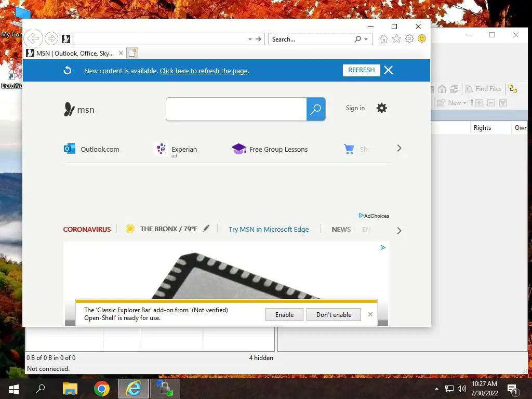Screen dimensions: 532x399
Task: Open the Free Group Lessons shortcut
Action: pos(270,149)
